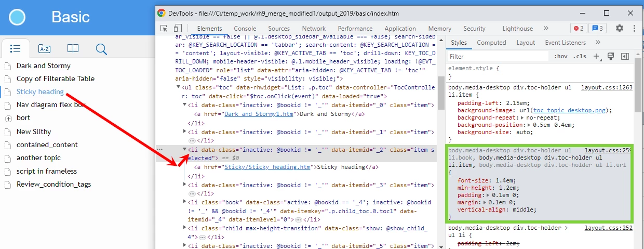Expand the background-position property value
This screenshot has height=249, width=644.
click(529, 125)
